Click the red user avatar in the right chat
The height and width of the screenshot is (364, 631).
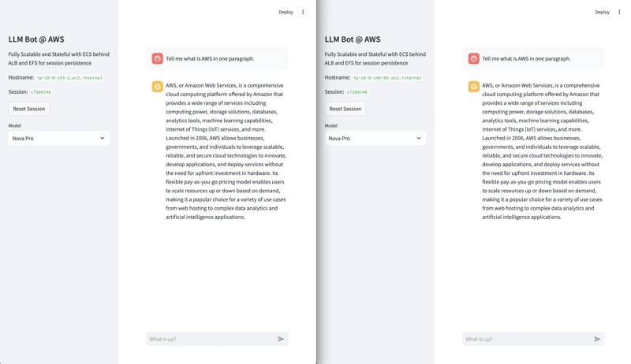(474, 58)
